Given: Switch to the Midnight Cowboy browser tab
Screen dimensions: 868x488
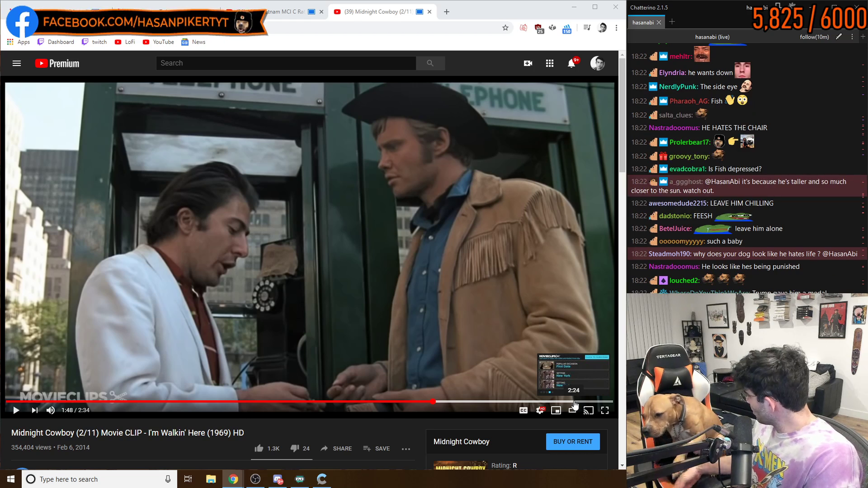Looking at the screenshot, I should tap(383, 12).
